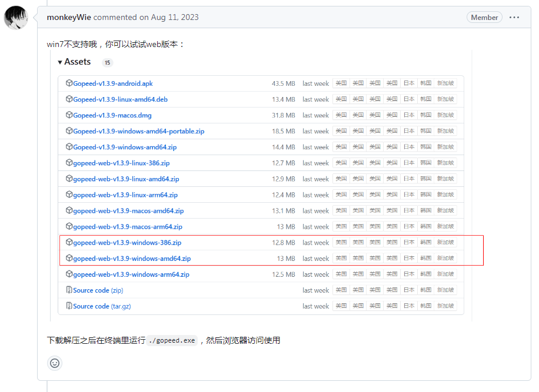
Task: Click the package icon beside Gopeed-v1.3.9-windows-amd64-portable.zip
Action: tap(69, 131)
